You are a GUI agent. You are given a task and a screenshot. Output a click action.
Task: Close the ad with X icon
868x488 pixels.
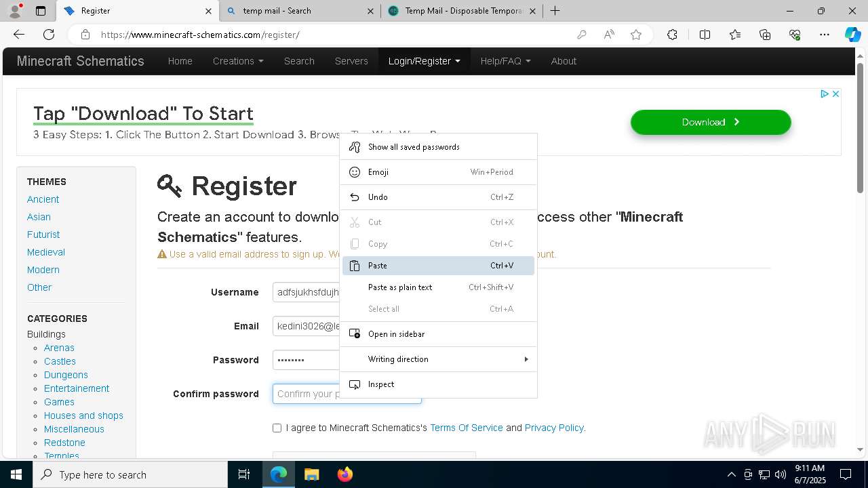point(835,94)
